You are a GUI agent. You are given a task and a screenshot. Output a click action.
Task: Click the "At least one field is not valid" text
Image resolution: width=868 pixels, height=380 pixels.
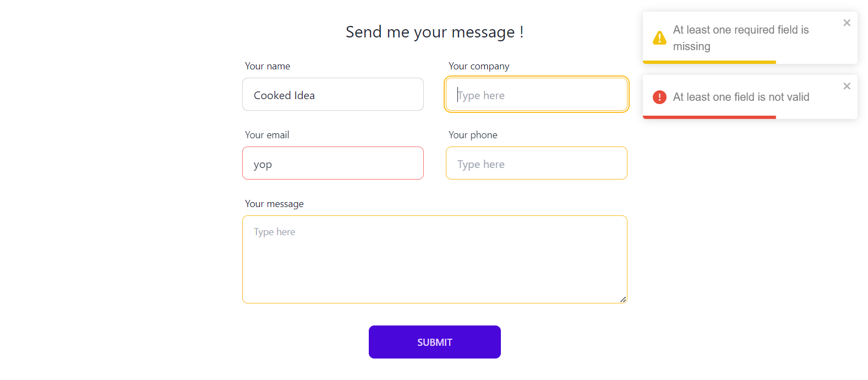pyautogui.click(x=741, y=97)
